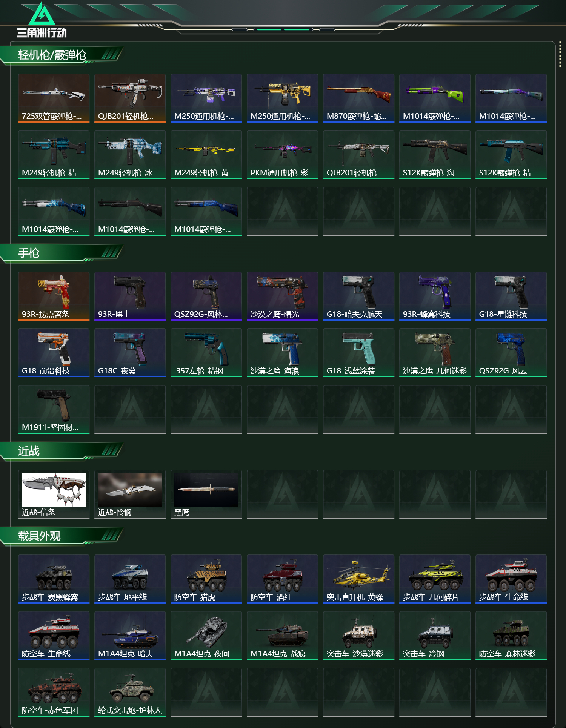
Task: Select the G18-浅蓝涂装 pistol skin
Action: [359, 353]
